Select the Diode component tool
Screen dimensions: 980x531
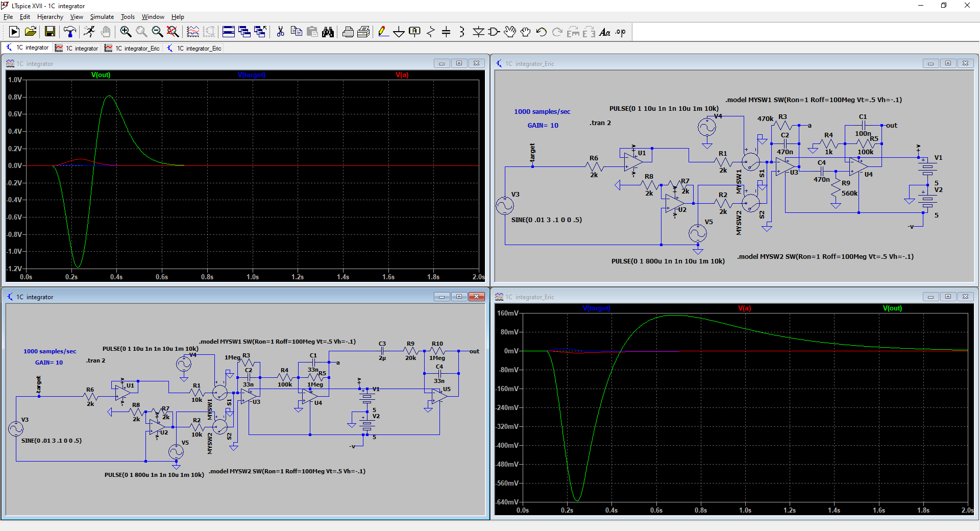[478, 32]
